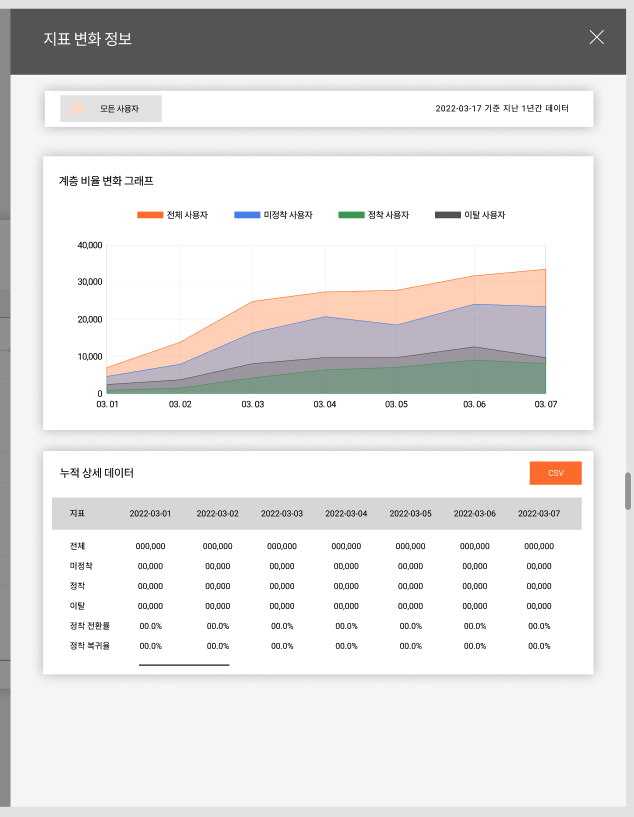
Task: Download data with the CSV button
Action: point(555,473)
